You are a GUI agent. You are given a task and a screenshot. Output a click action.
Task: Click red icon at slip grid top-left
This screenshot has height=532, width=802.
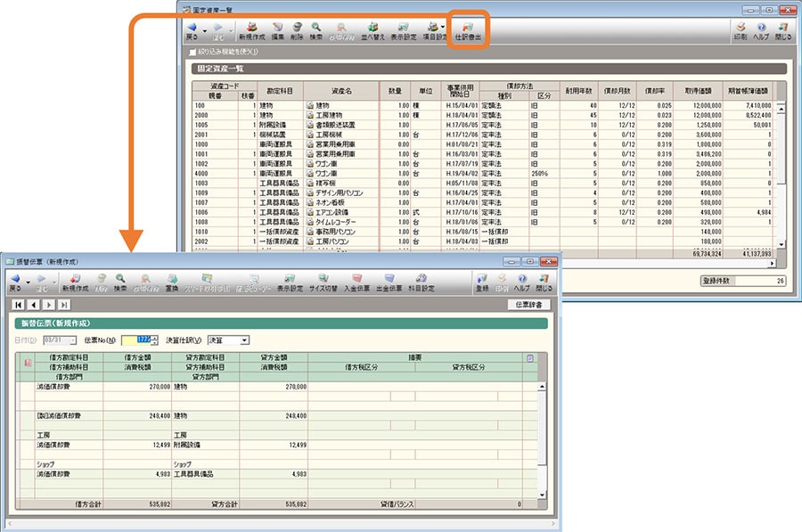click(x=28, y=363)
